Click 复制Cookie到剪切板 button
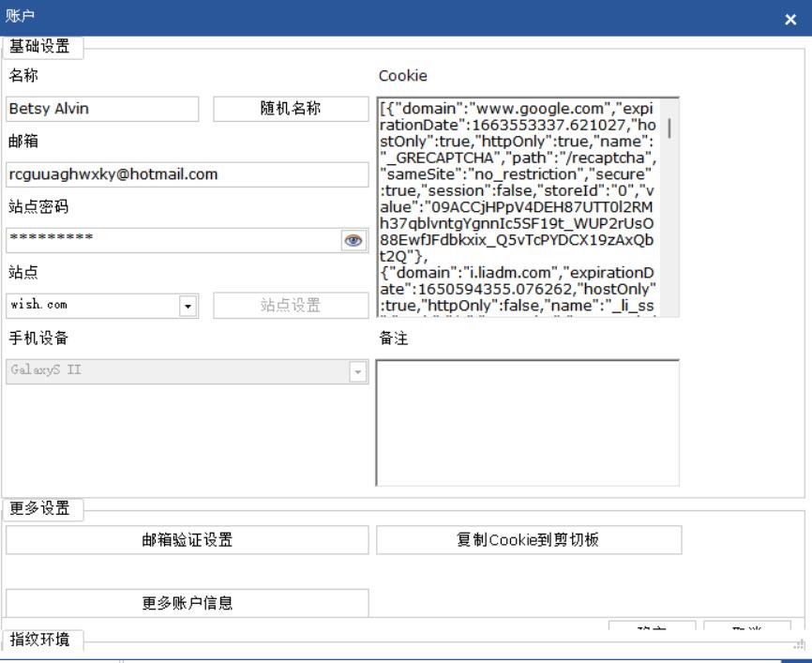Screen dimensions: 812x663 529,540
